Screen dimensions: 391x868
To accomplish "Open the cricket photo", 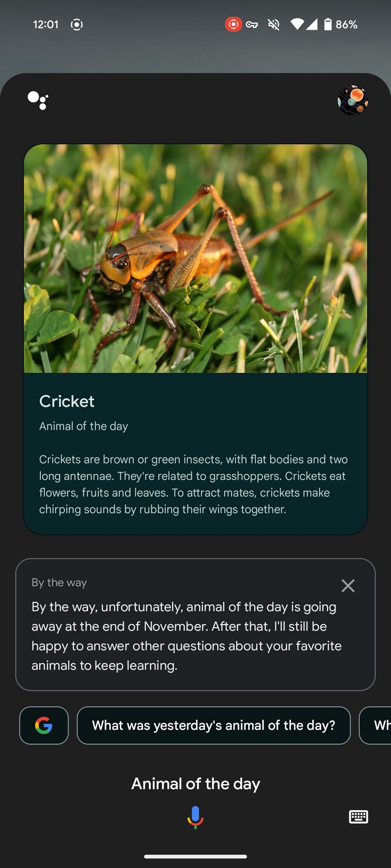I will [195, 258].
